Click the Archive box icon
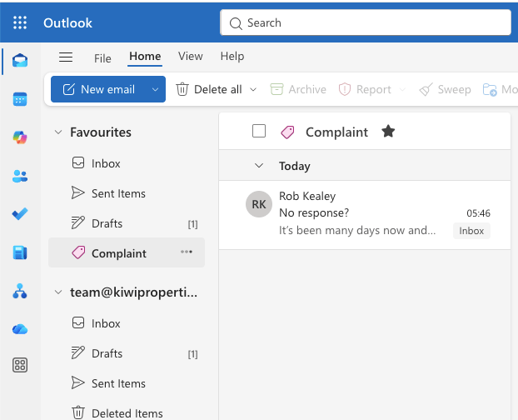The width and height of the screenshot is (518, 420). coord(276,89)
